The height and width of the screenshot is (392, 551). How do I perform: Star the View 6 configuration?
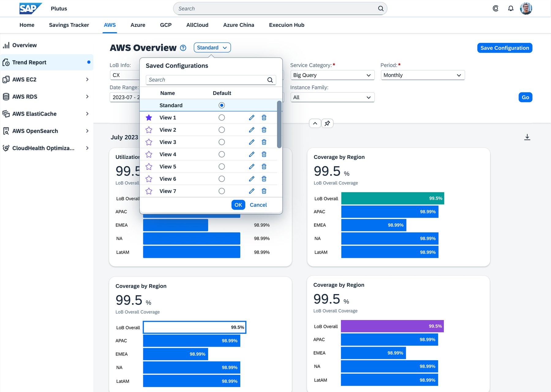tap(149, 179)
